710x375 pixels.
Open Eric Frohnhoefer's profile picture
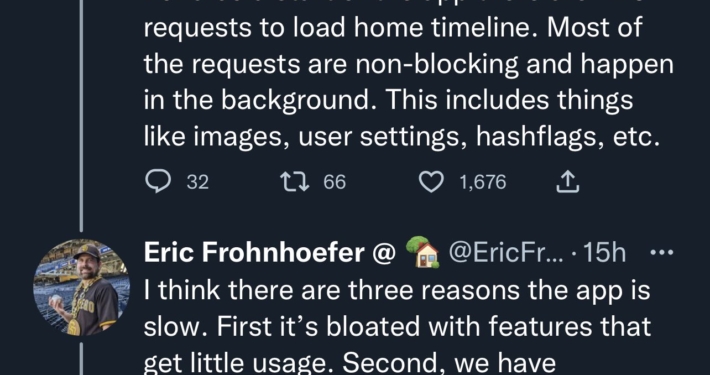click(x=82, y=287)
